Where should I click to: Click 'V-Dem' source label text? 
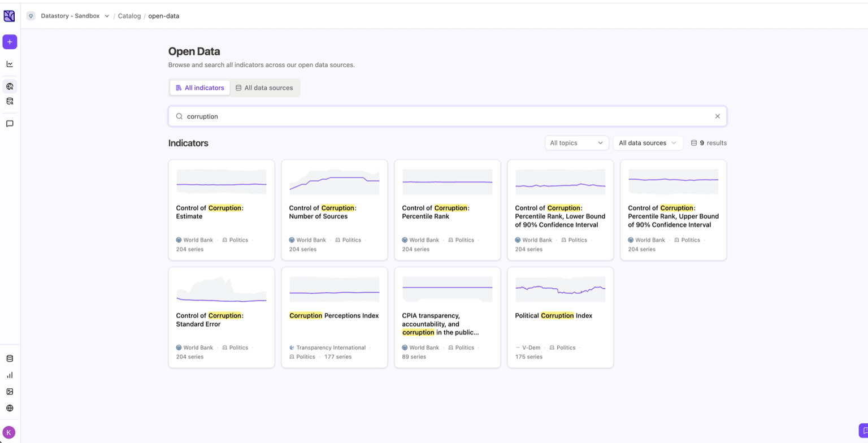pyautogui.click(x=531, y=348)
